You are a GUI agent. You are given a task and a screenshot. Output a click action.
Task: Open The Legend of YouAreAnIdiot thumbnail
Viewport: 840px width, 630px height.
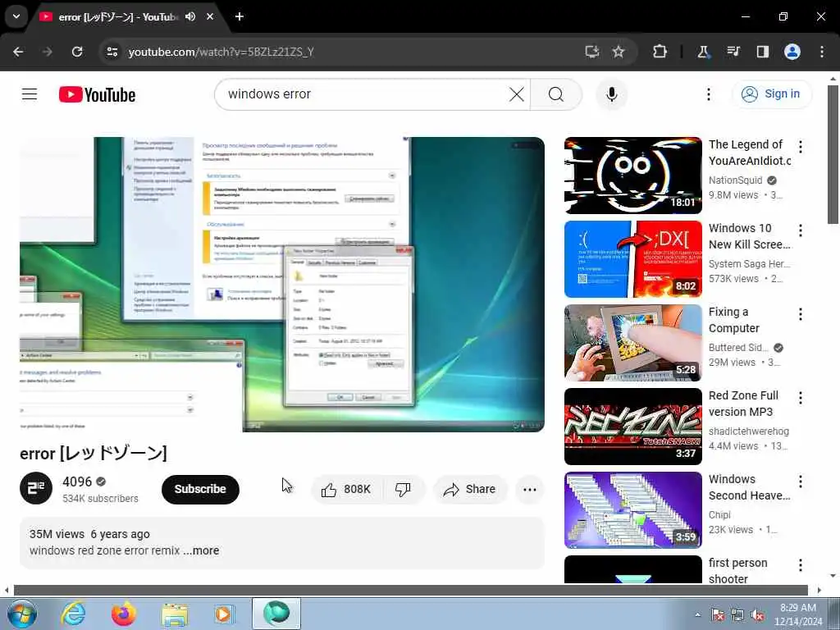pos(632,176)
